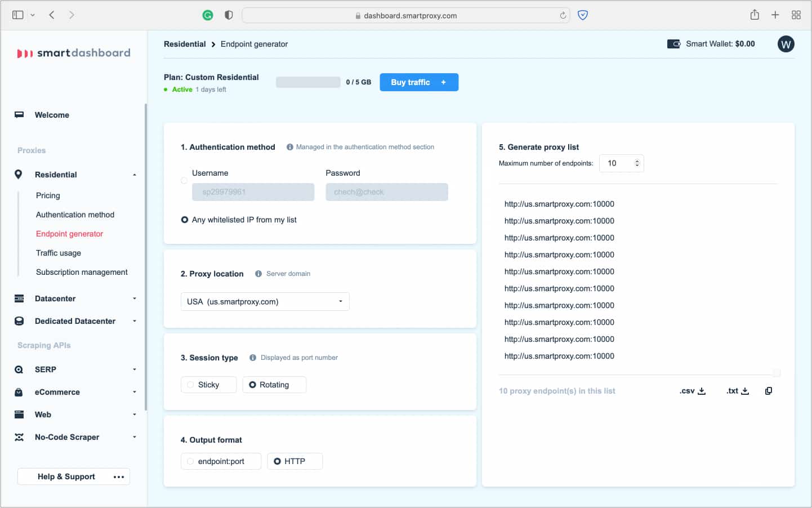Download the list as .txt
812x508 pixels.
737,391
